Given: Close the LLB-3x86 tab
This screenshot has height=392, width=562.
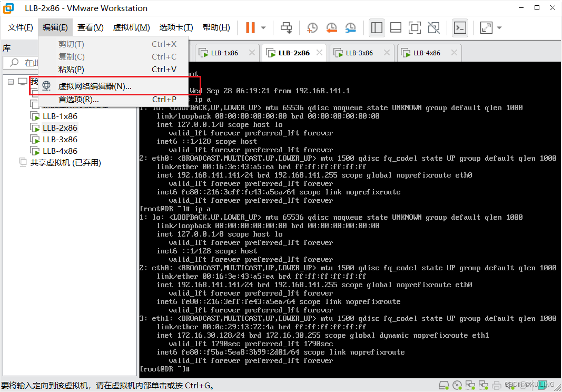Looking at the screenshot, I should 387,53.
